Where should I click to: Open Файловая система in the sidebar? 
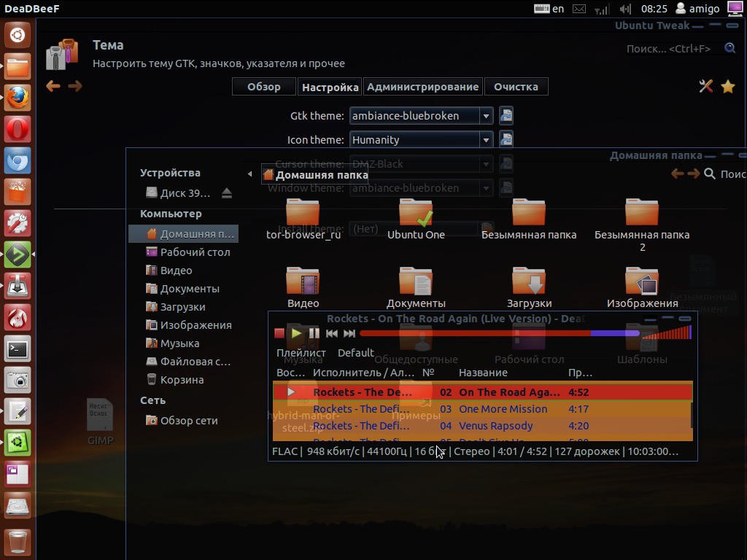[188, 362]
